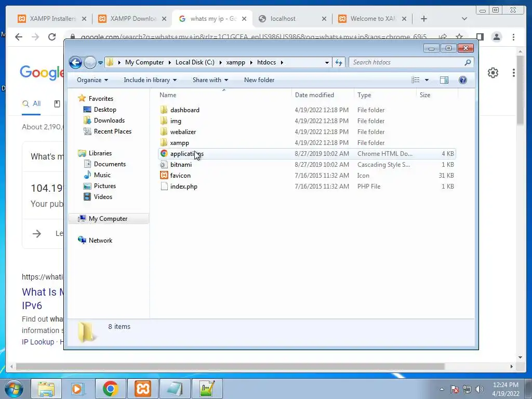Click xampp segment in address breadcrumb
This screenshot has height=399, width=532.
coord(235,62)
